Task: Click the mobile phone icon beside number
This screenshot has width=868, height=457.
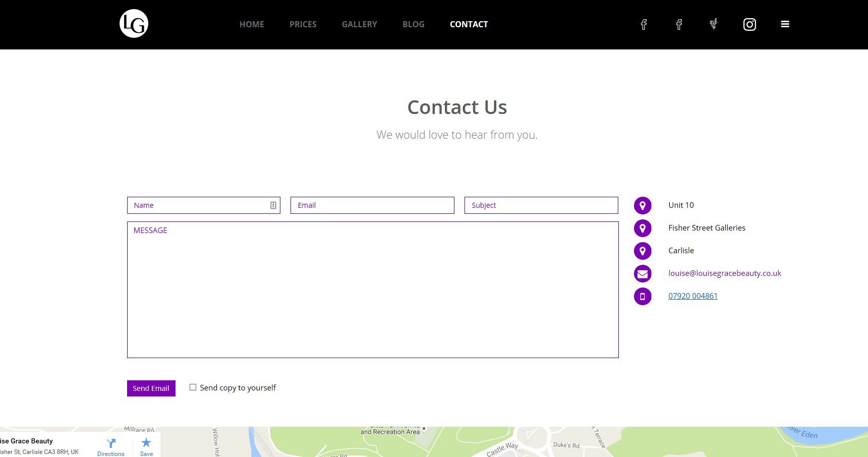Action: point(643,297)
